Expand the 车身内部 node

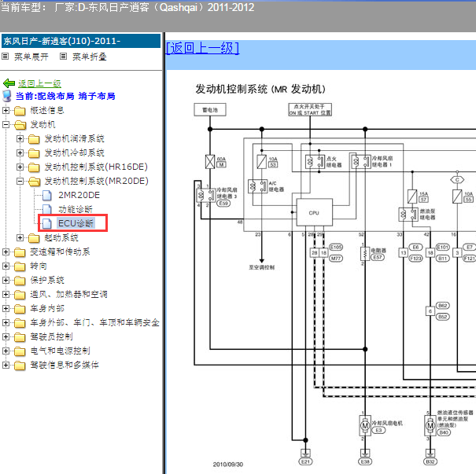click(x=6, y=308)
